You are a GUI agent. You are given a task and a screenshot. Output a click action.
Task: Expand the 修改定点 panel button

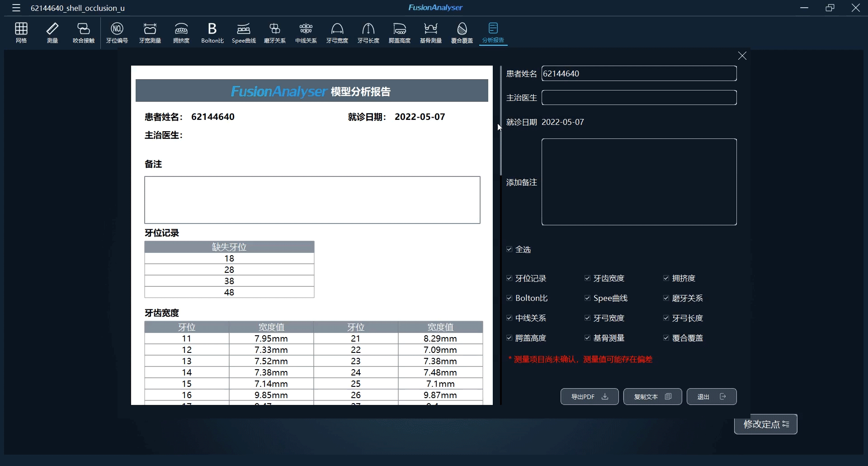[766, 424]
